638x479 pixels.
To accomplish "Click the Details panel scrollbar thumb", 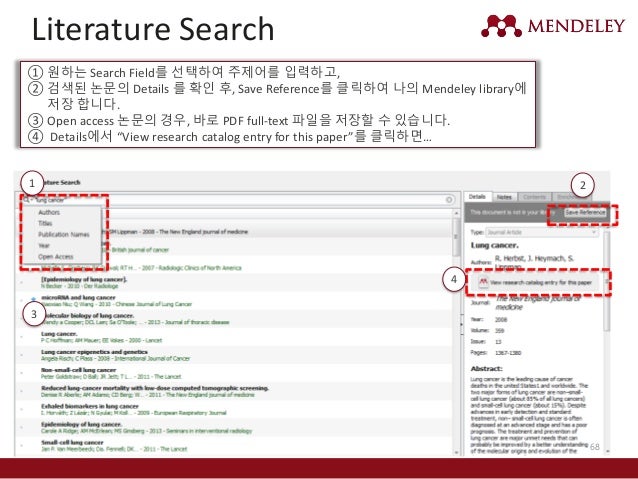I will pos(607,281).
